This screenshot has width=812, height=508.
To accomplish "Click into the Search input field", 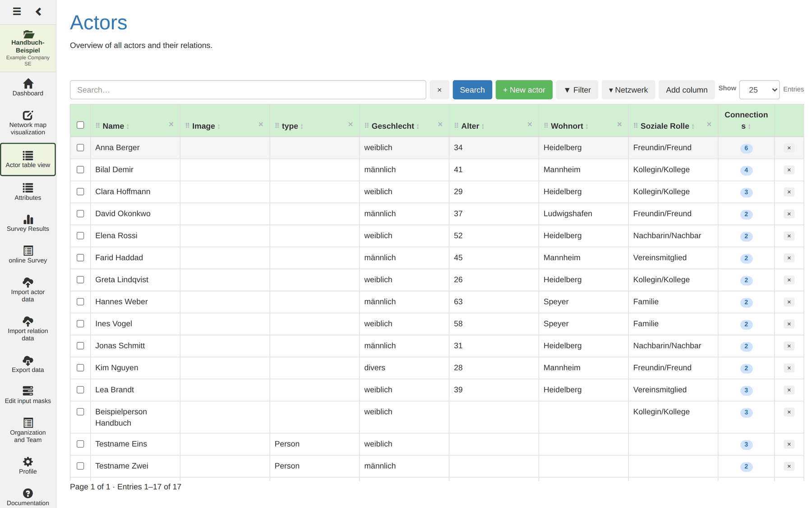I will [248, 90].
